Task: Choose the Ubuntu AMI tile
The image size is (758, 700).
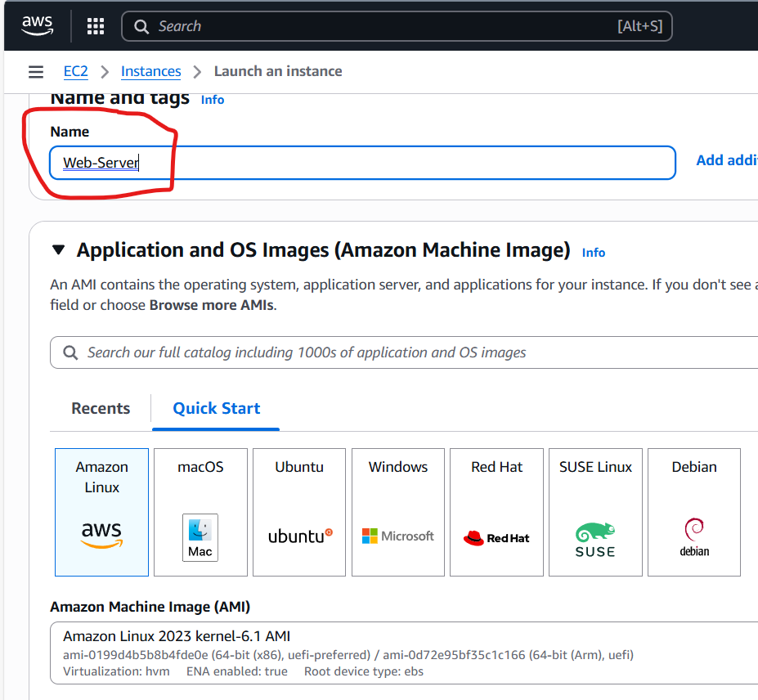Action: coord(299,512)
